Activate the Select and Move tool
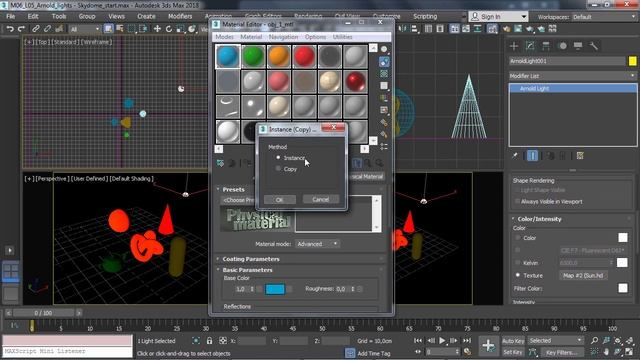This screenshot has height=360, width=640. coord(157,29)
